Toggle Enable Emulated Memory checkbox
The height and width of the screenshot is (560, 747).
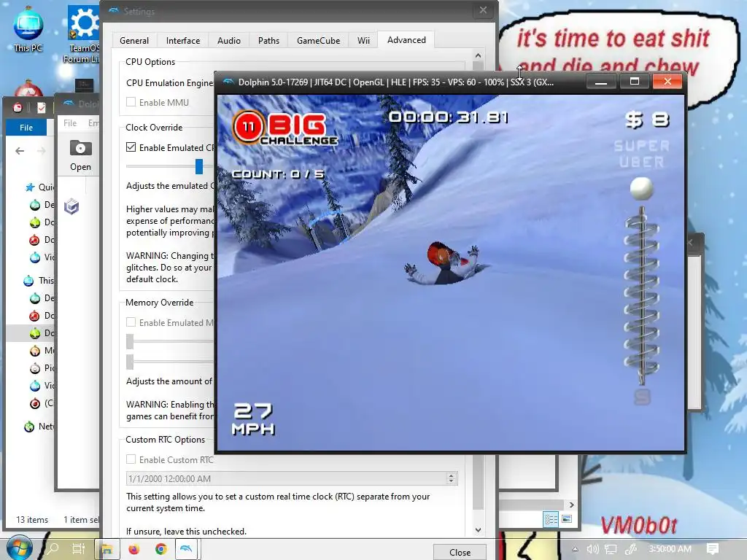(131, 322)
